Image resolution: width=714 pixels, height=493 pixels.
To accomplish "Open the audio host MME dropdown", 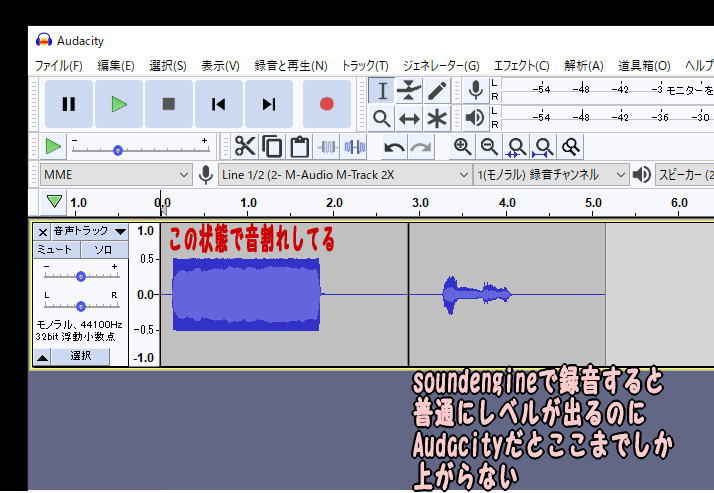I will click(x=116, y=175).
